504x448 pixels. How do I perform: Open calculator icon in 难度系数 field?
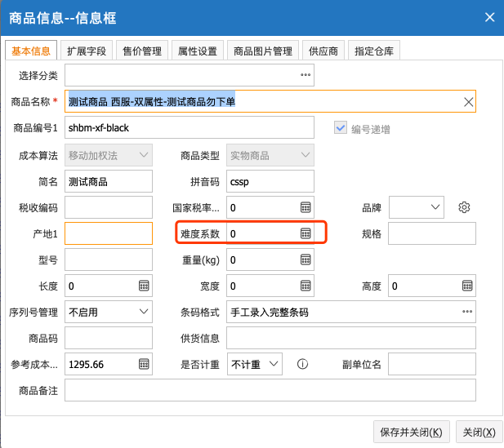point(306,233)
